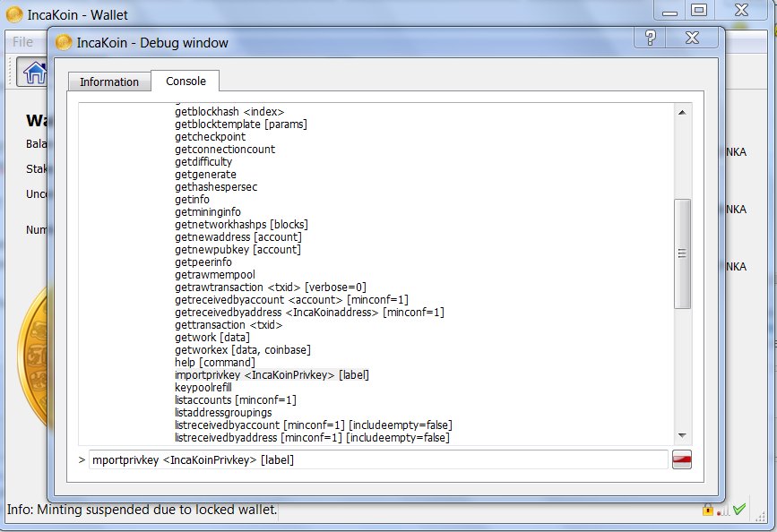Click the IncaKoin coin icon in Debug window title
Screen dimensions: 777x532
click(64, 43)
